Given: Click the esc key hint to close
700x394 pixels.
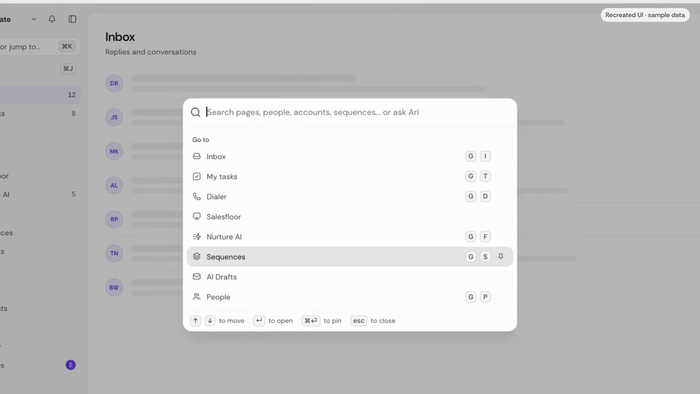Looking at the screenshot, I should pos(358,320).
